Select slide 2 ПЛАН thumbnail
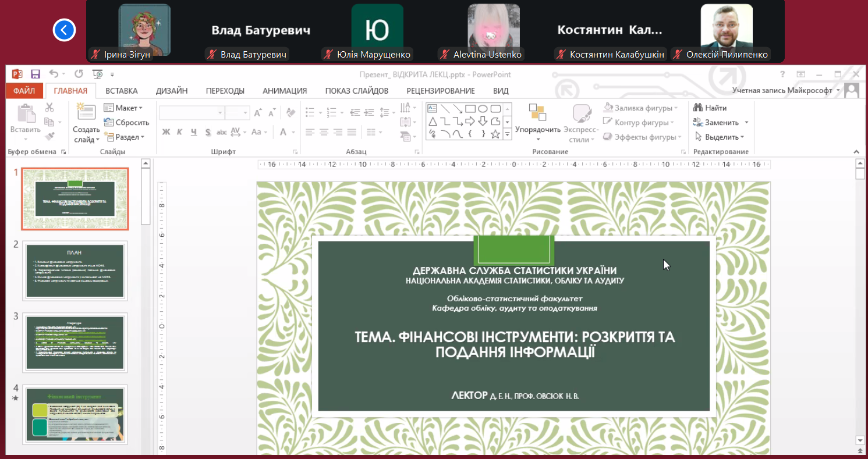 point(75,271)
